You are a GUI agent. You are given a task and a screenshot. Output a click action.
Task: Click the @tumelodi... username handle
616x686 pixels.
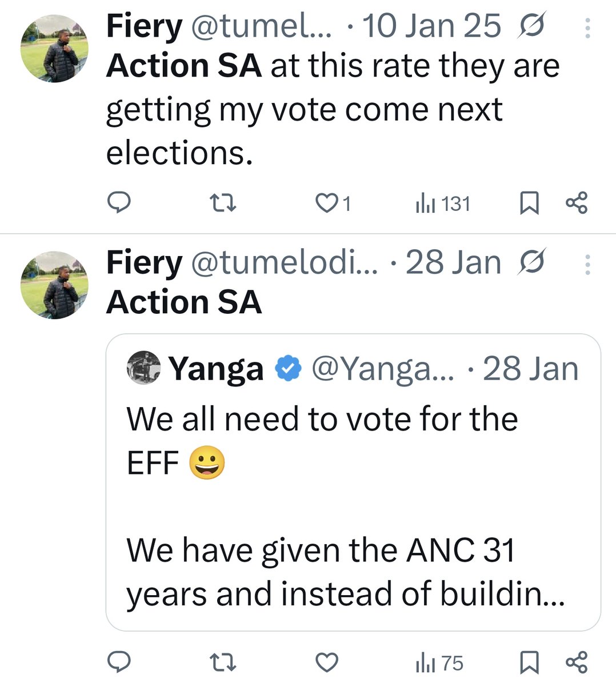[283, 263]
